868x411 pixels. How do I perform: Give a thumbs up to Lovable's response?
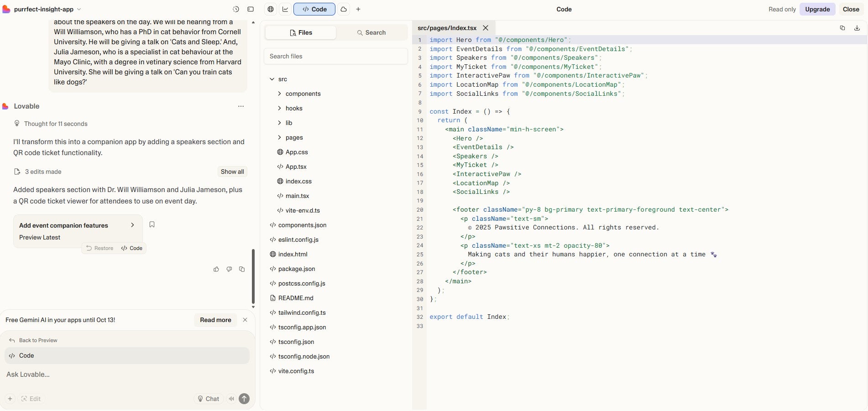pyautogui.click(x=216, y=270)
